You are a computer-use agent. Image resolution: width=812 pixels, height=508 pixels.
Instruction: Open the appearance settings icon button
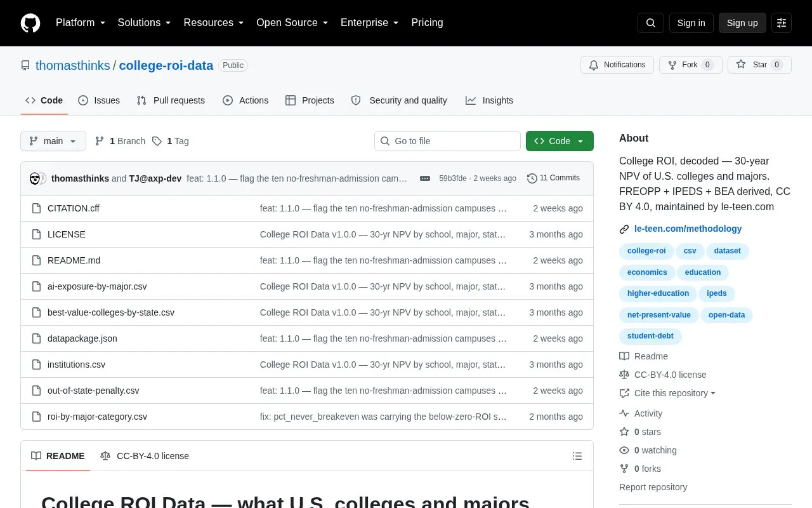pyautogui.click(x=782, y=23)
